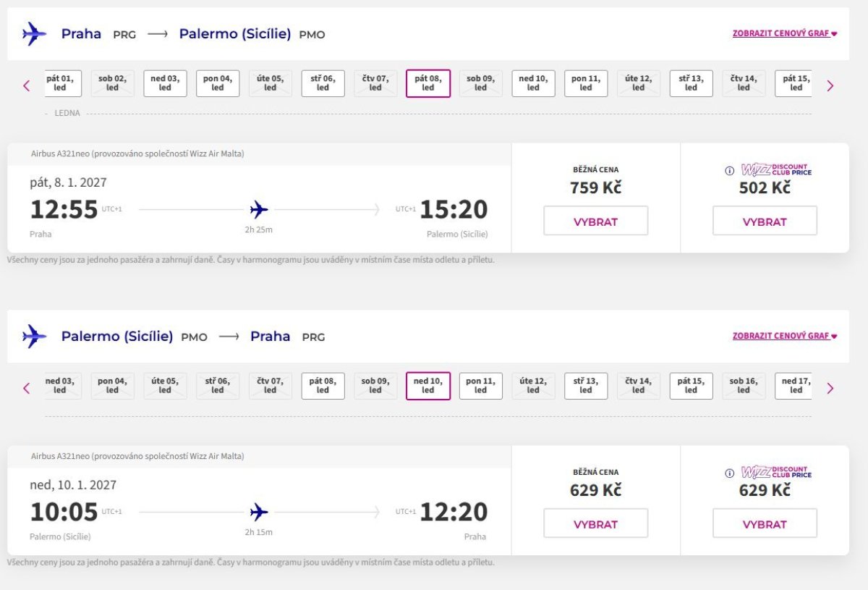Select outbound regular price 759 Kč with Vybrat

pyautogui.click(x=595, y=222)
